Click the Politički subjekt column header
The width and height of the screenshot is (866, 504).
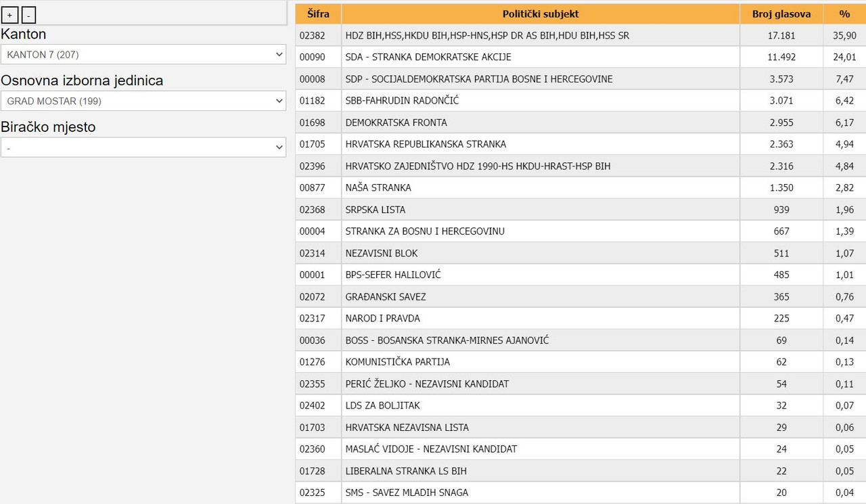[541, 14]
